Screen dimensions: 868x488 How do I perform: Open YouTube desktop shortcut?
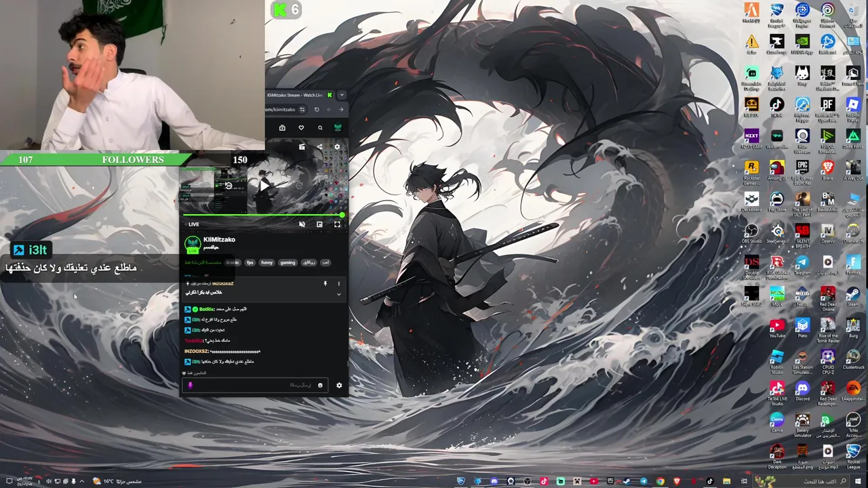click(777, 328)
